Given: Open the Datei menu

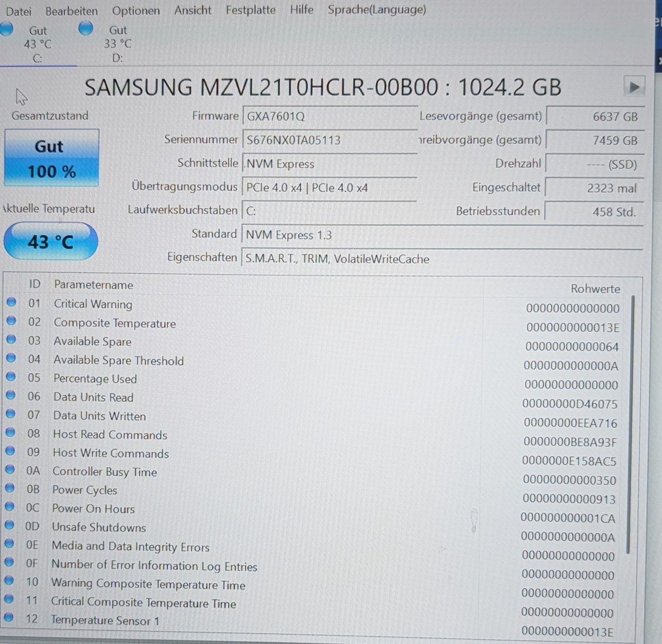Looking at the screenshot, I should pos(19,11).
